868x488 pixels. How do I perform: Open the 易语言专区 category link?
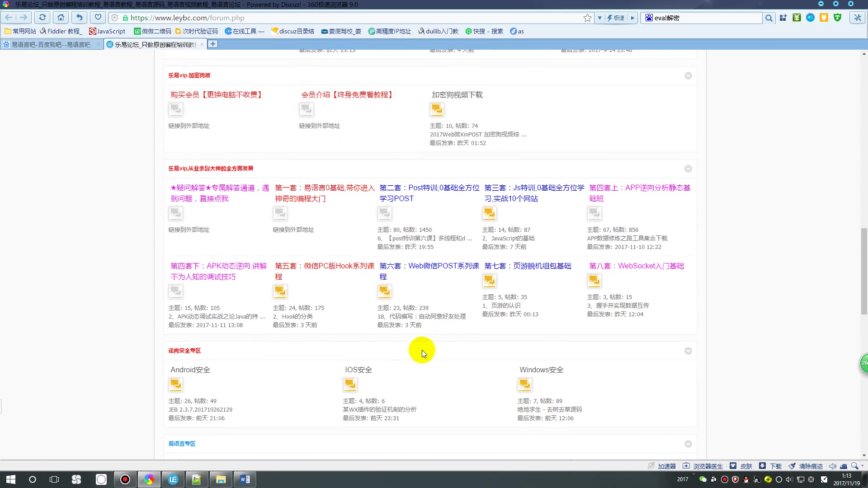click(x=182, y=444)
